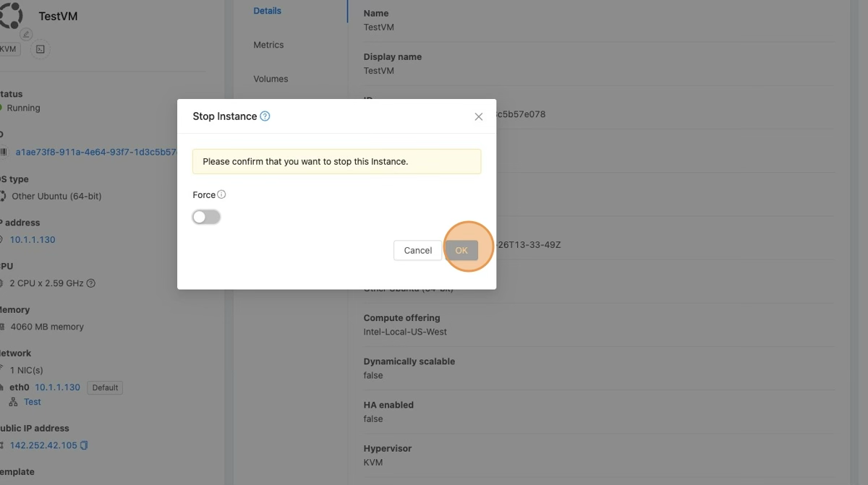Click the Force option info icon
This screenshot has width=868, height=485.
pyautogui.click(x=222, y=194)
